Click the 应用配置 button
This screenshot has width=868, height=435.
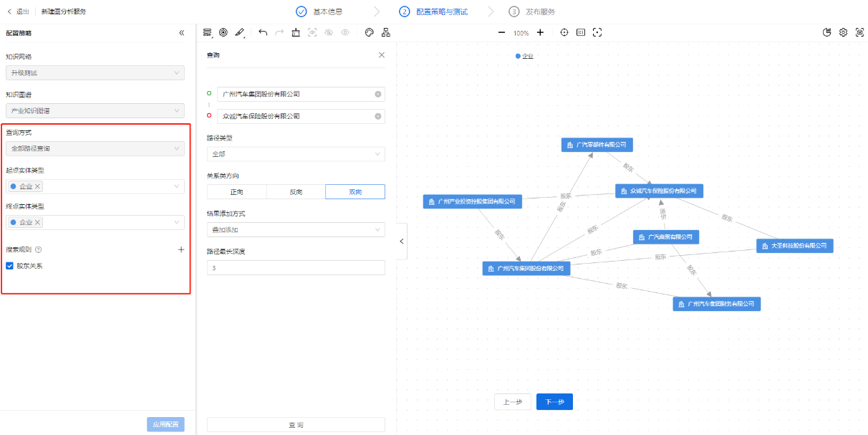(x=165, y=424)
